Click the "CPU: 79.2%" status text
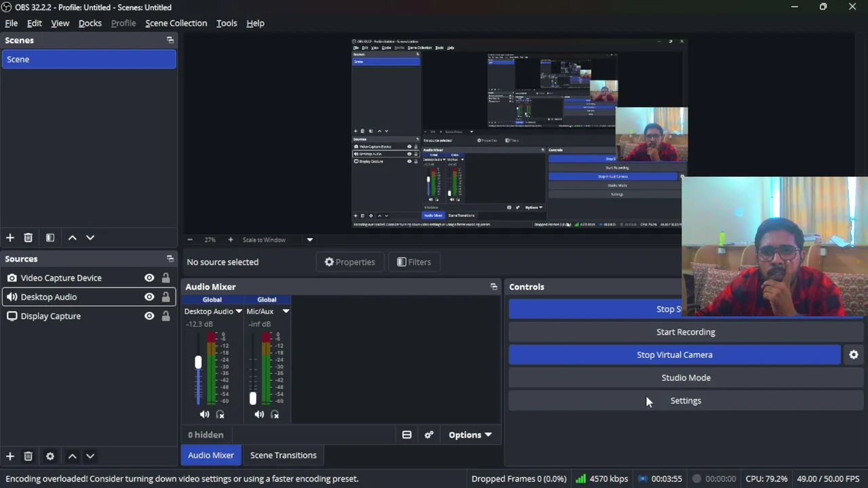Screen dimensions: 868x488 point(766,479)
